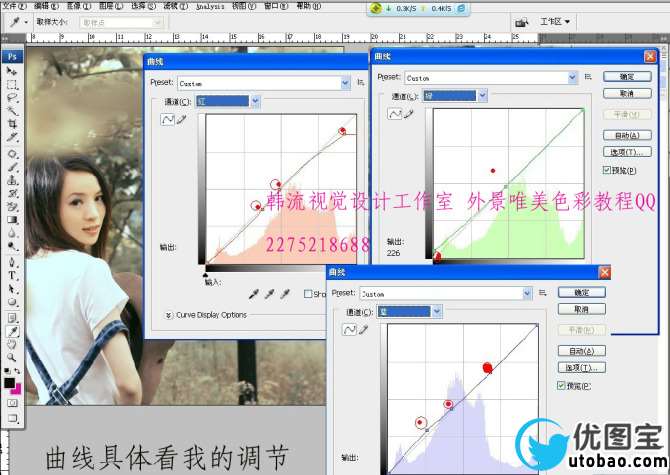Select the Horizontal Type tool
This screenshot has width=670, height=475.
click(12, 276)
